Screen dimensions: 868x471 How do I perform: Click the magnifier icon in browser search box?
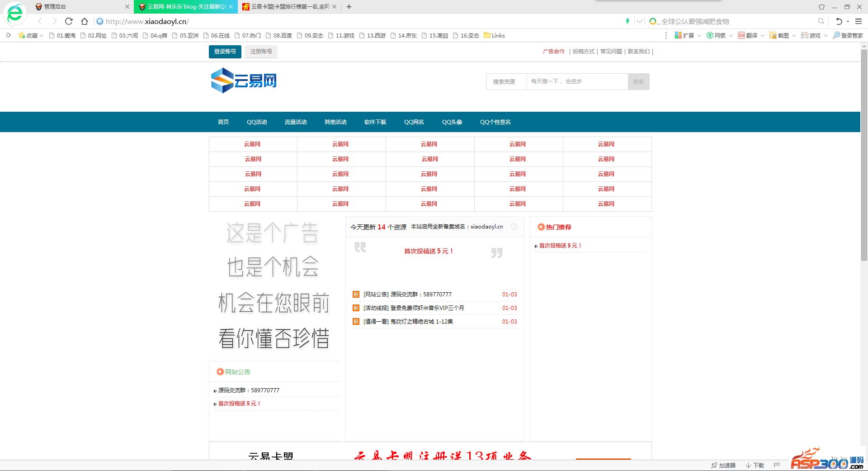click(x=821, y=21)
